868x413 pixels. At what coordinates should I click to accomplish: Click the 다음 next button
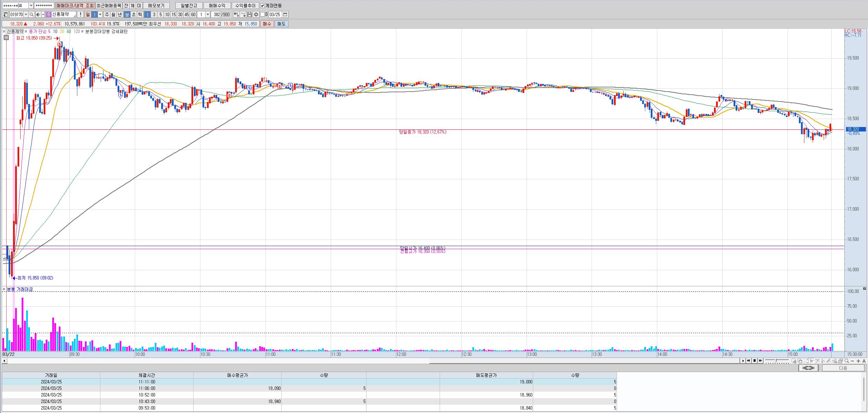[x=843, y=368]
